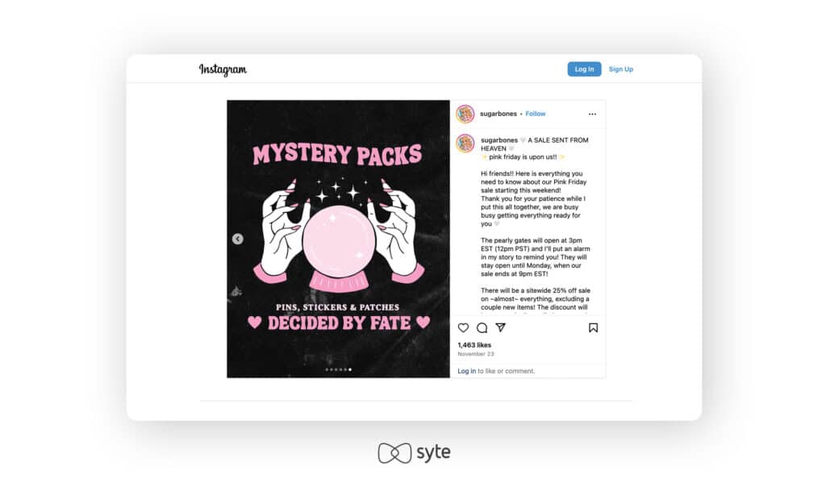826x504 pixels.
Task: Select the first carousel pagination dot
Action: 327,369
